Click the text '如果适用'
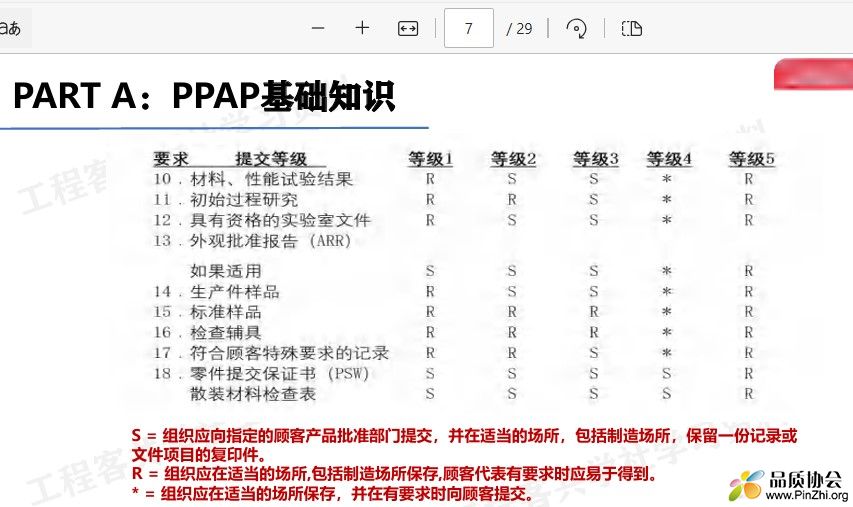Viewport: 853px width, 507px height. click(226, 271)
